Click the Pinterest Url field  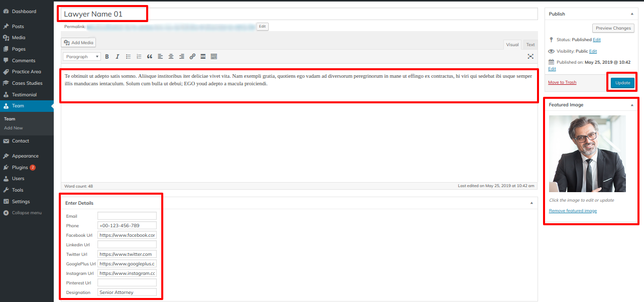point(127,283)
